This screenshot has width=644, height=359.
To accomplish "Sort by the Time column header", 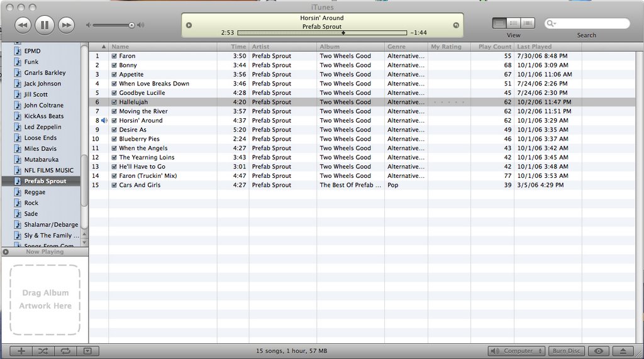I will (x=233, y=47).
